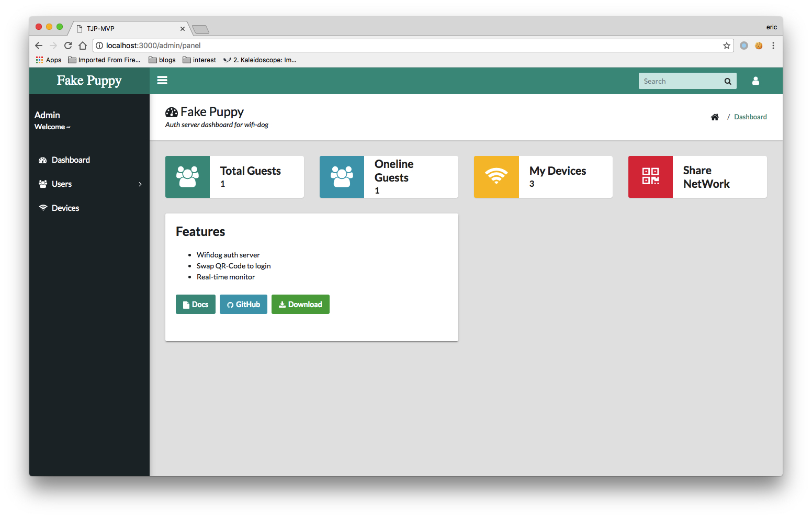The height and width of the screenshot is (518, 812).
Task: Open the Kaleidoscope bookmark
Action: tap(260, 60)
